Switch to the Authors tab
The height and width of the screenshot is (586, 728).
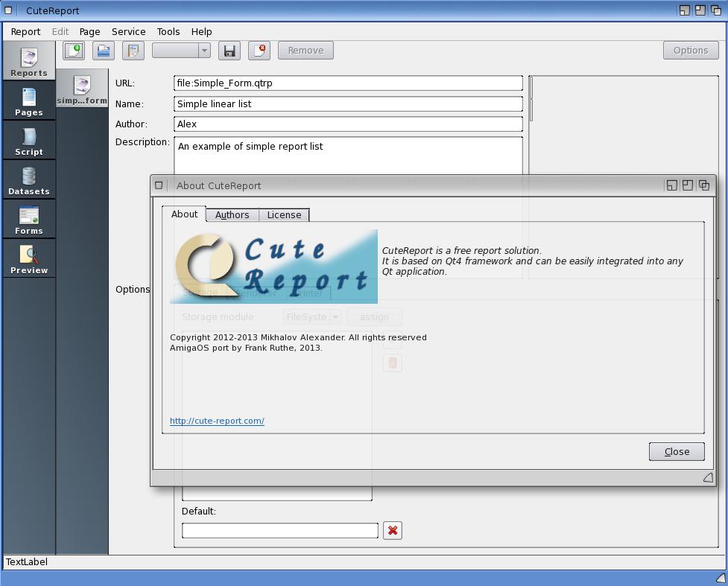click(x=232, y=215)
